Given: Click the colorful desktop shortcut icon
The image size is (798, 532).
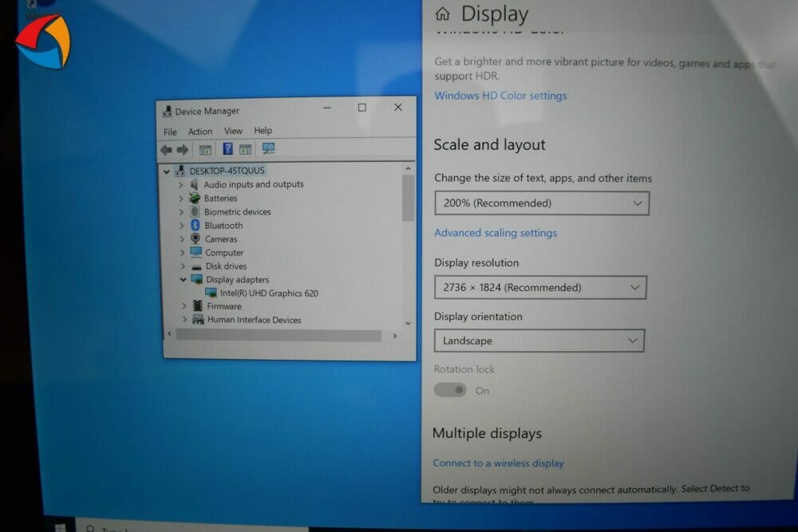Looking at the screenshot, I should coord(44,41).
